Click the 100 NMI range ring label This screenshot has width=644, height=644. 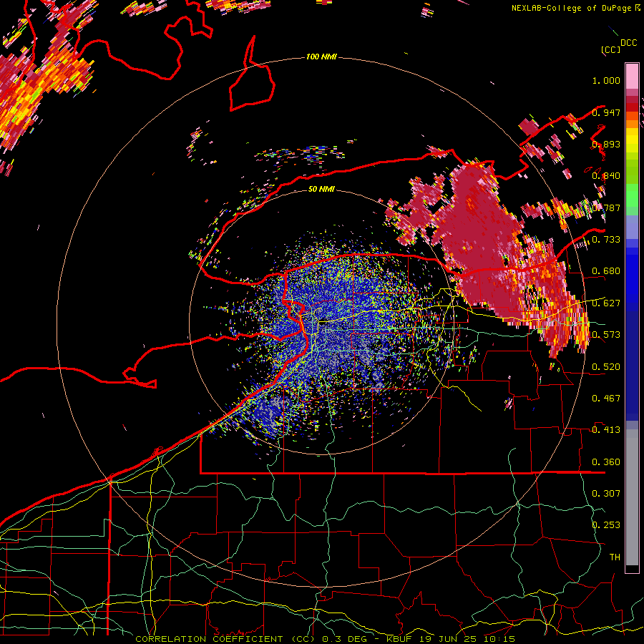click(321, 57)
